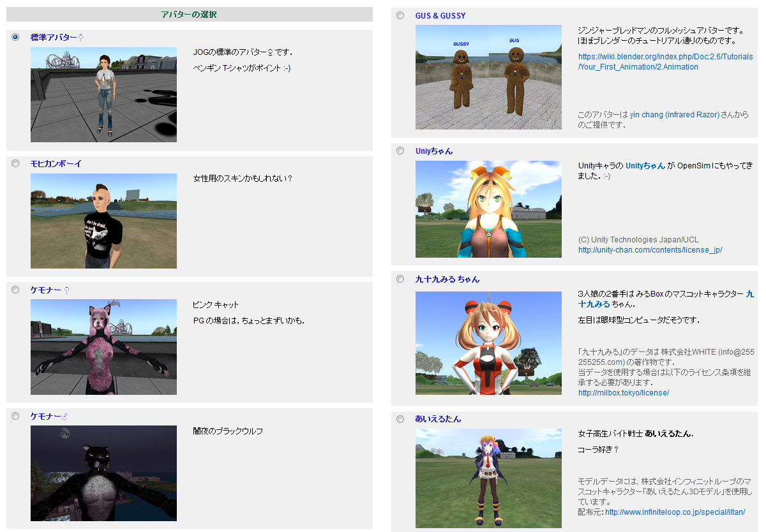Pick the 九十九みる ちゃん radio button

coord(400,279)
